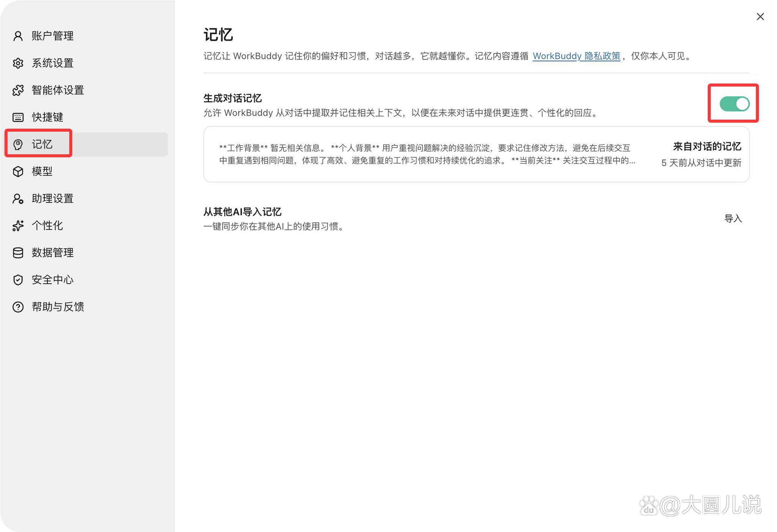This screenshot has width=777, height=532.
Task: Close the settings dialog with X
Action: tap(760, 17)
